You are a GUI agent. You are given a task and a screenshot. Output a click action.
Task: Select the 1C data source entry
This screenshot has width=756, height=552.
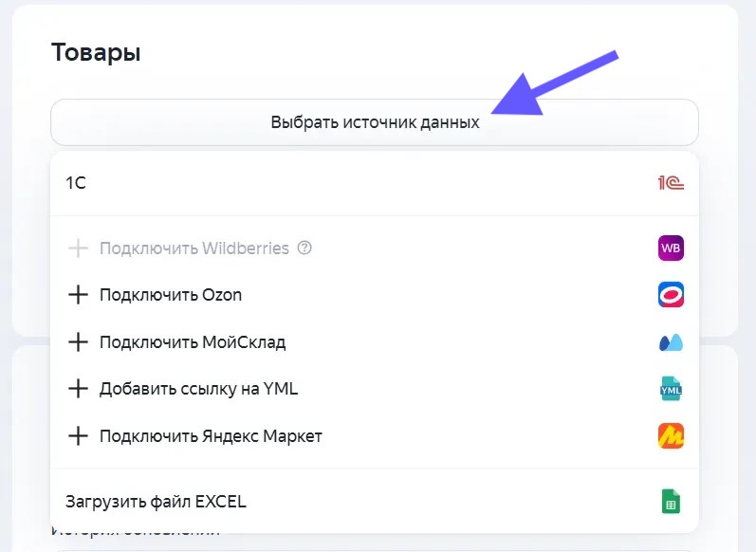(375, 183)
